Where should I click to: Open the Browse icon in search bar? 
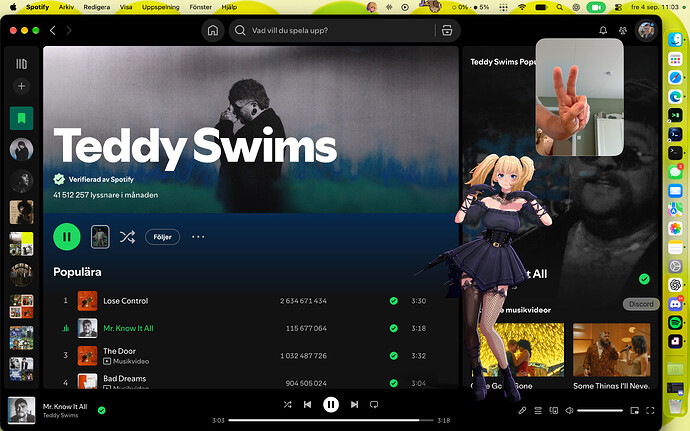(x=447, y=30)
